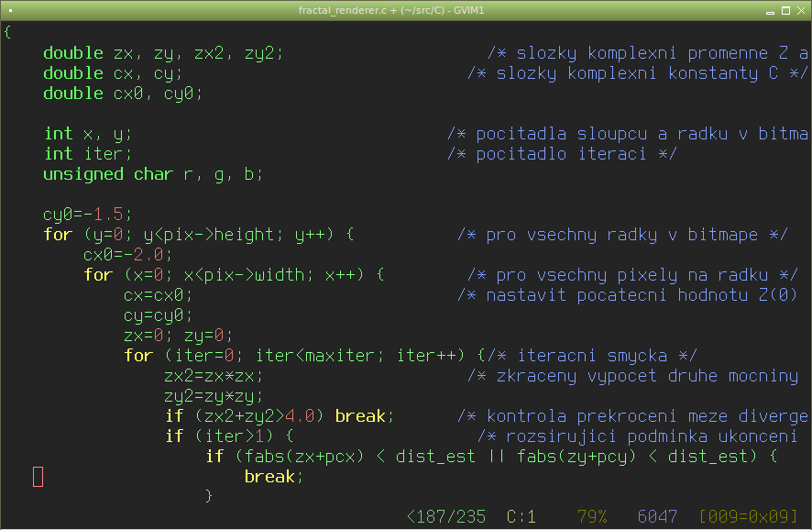Image resolution: width=812 pixels, height=530 pixels.
Task: Click comment 'zkraceny vypocet druhe mocniny'
Action: [647, 376]
